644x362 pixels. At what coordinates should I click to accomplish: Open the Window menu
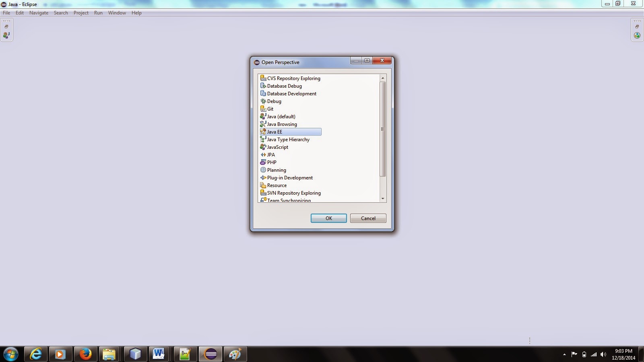click(117, 13)
